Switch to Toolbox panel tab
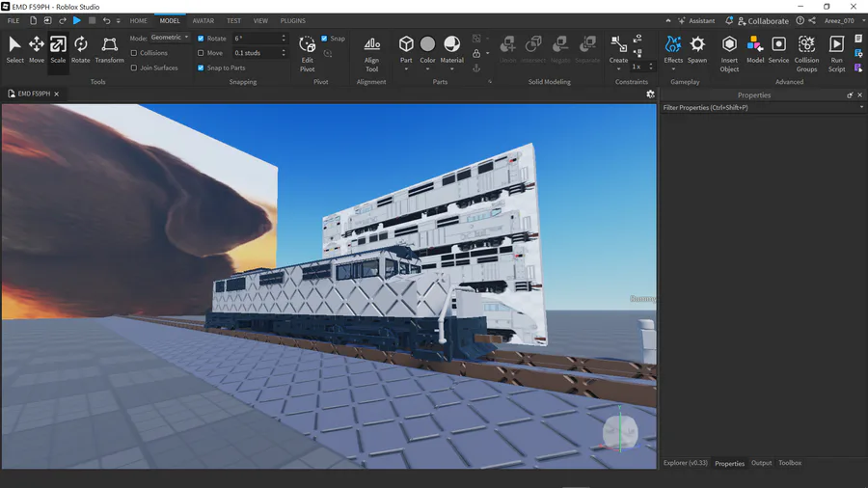 (x=790, y=463)
